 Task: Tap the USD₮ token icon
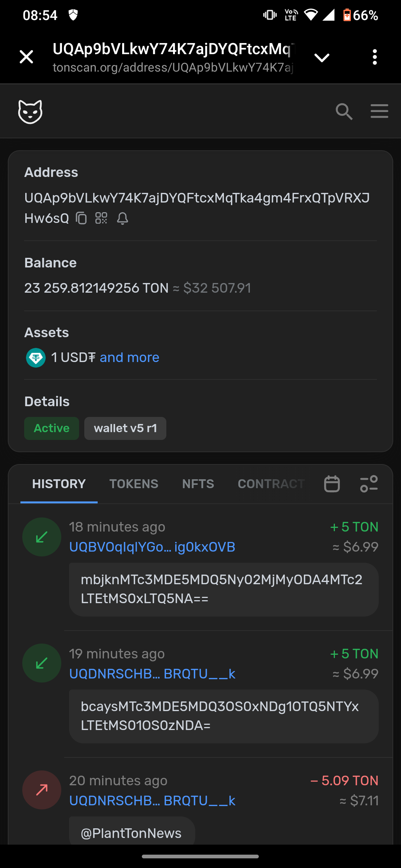point(36,358)
